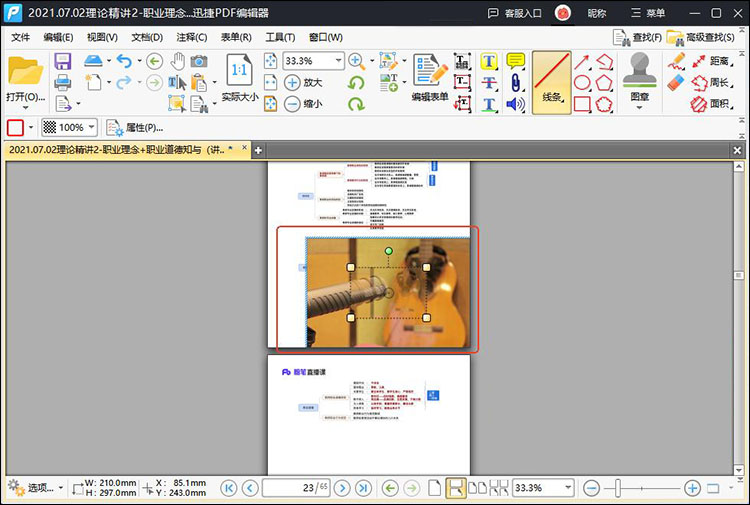750x505 pixels.
Task: Open the 工具(T) menu
Action: (x=280, y=37)
